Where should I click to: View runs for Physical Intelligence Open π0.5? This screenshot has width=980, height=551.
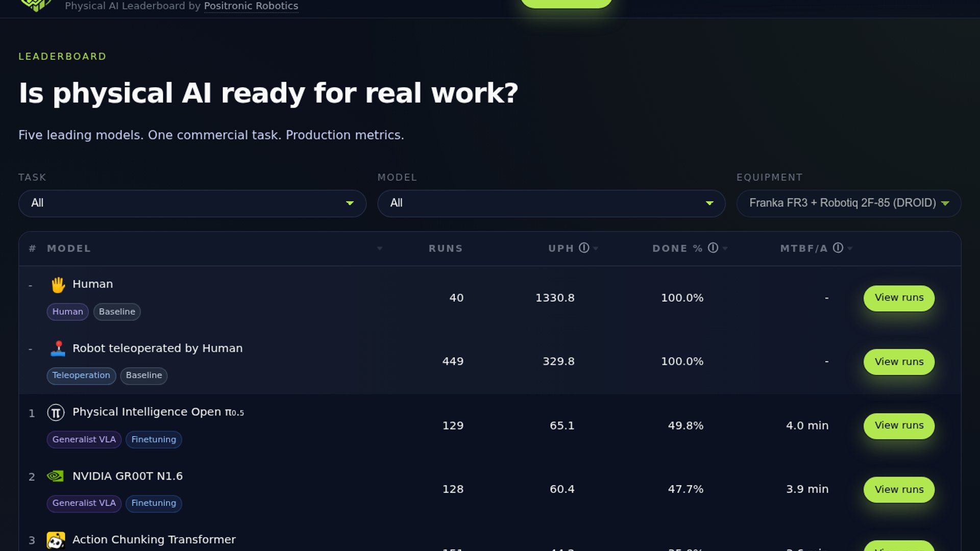[x=898, y=425]
